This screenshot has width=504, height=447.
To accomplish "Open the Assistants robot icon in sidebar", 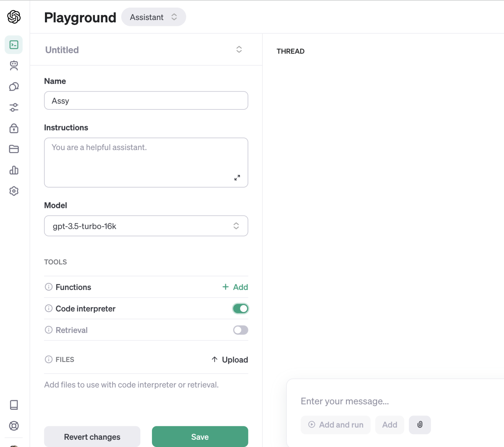I will pyautogui.click(x=14, y=66).
